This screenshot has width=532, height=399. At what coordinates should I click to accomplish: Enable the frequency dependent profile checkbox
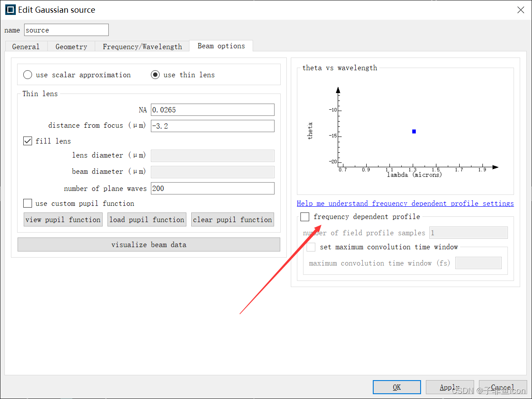pos(305,216)
